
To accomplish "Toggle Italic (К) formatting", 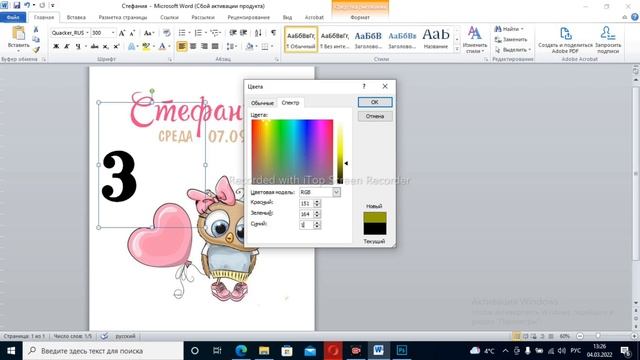I will [x=67, y=47].
